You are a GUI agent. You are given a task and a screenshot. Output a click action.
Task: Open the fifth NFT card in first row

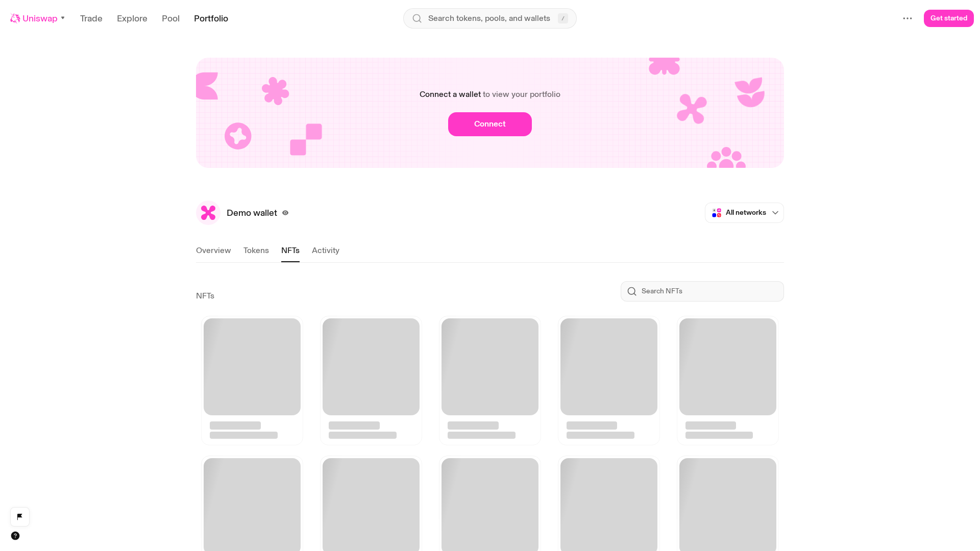[728, 381]
